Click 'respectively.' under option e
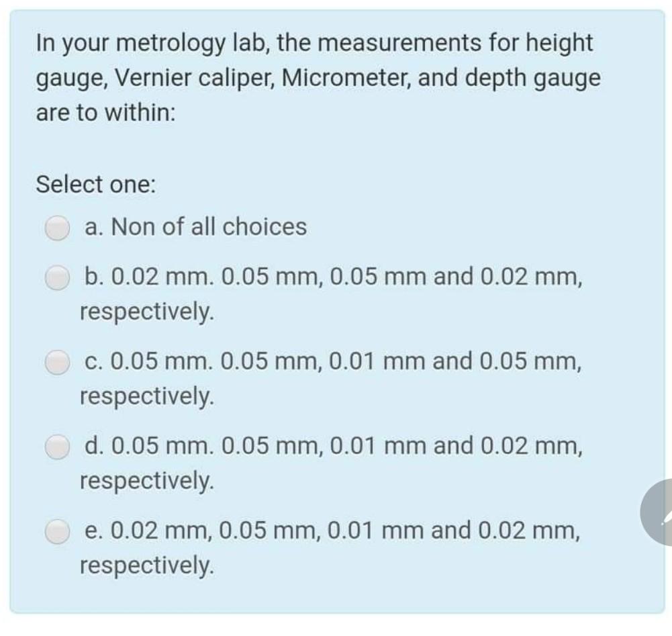The width and height of the screenshot is (672, 636). 145,566
